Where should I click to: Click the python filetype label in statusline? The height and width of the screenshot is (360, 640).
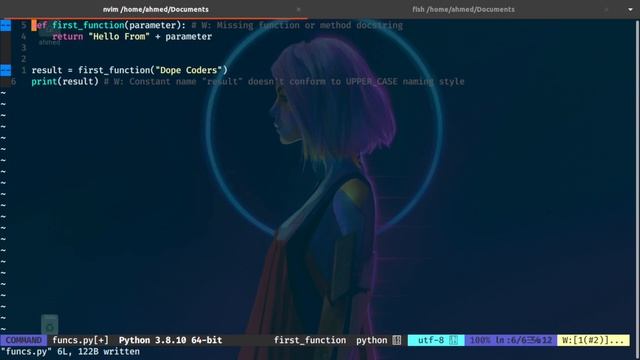click(x=371, y=340)
